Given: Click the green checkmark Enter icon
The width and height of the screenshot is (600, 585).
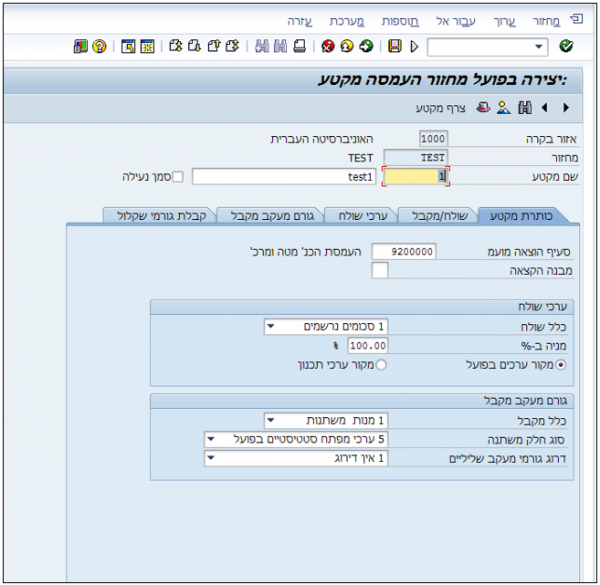Looking at the screenshot, I should click(x=566, y=46).
